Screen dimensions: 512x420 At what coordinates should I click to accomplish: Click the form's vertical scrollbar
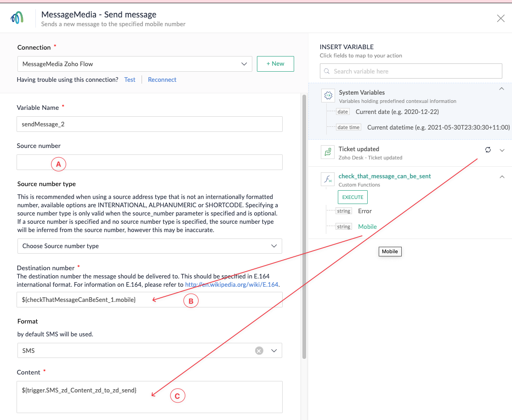(x=304, y=227)
